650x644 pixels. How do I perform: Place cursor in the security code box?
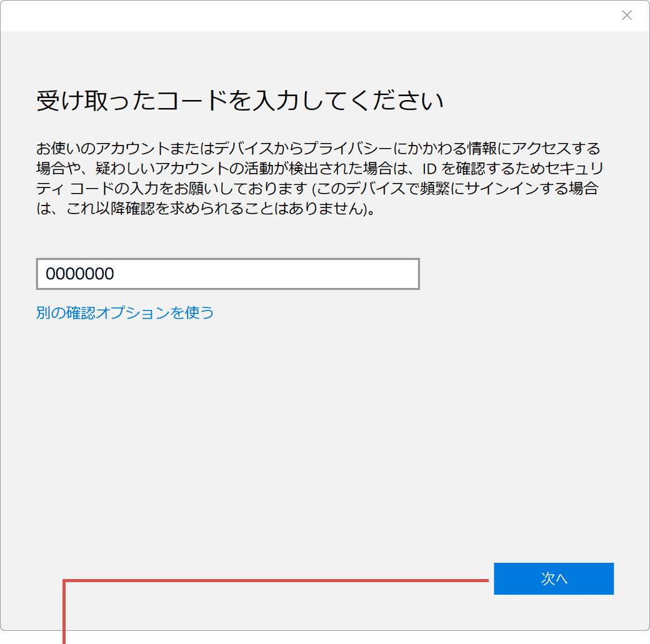point(227,274)
